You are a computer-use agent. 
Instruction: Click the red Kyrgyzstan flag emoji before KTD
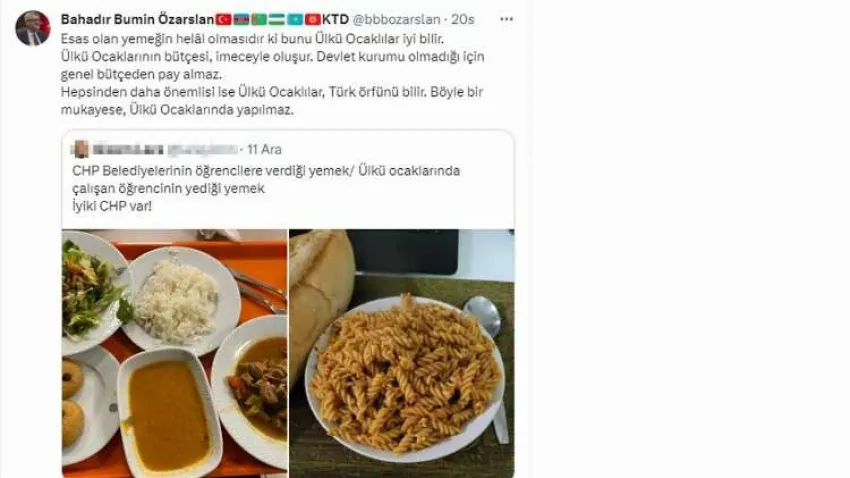pos(313,20)
